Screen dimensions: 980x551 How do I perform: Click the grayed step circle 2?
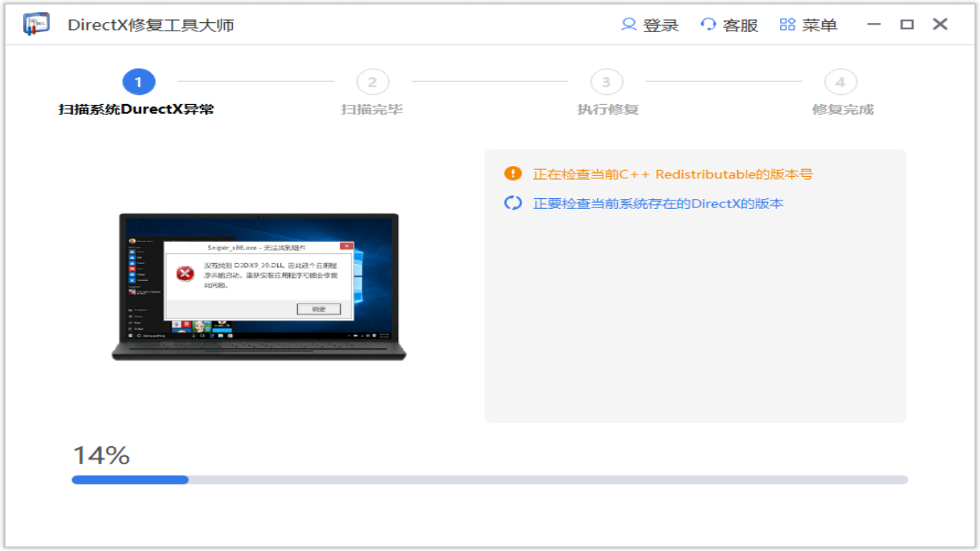[372, 82]
